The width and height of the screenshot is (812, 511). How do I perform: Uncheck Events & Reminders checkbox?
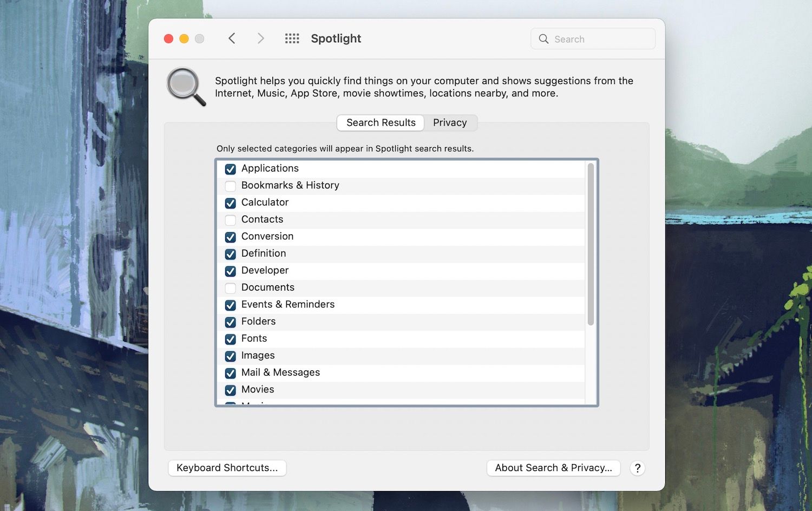pyautogui.click(x=231, y=305)
